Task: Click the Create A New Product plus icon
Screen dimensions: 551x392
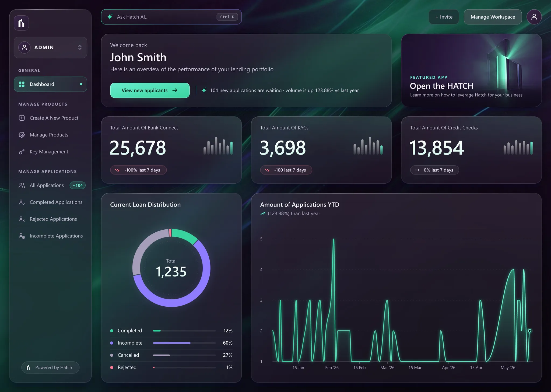Action: click(22, 118)
